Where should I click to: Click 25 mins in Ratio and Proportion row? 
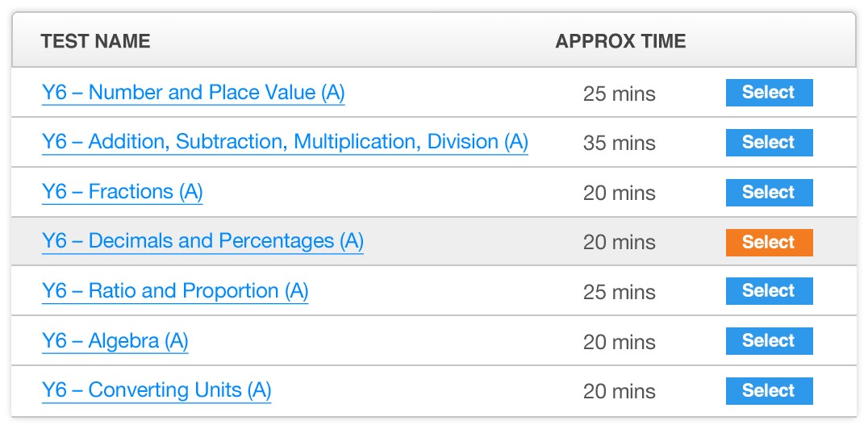(x=619, y=292)
